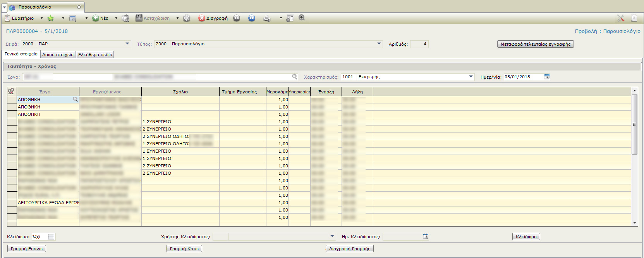
Task: Click the Νέα green plus icon
Action: click(x=96, y=18)
